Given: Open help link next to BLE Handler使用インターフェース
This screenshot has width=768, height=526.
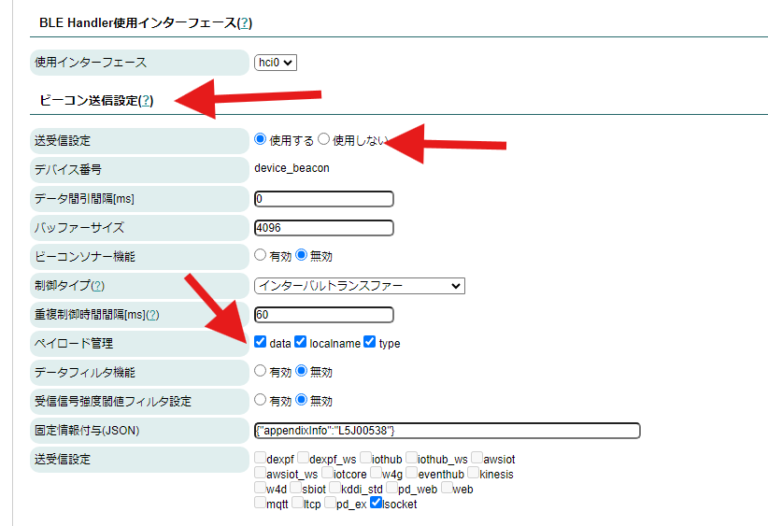Looking at the screenshot, I should click(244, 22).
